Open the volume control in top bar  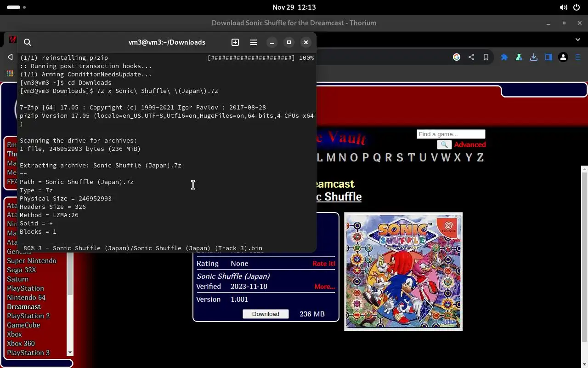[x=563, y=7]
